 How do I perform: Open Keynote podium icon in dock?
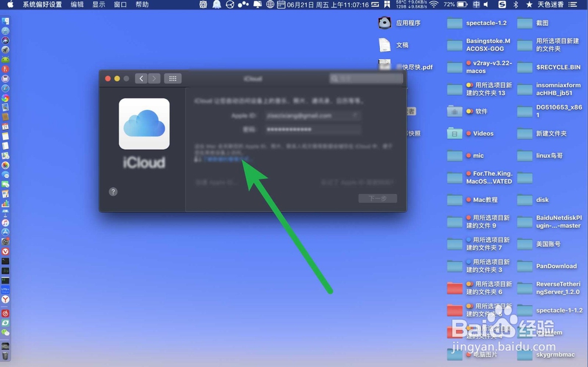(x=5, y=213)
